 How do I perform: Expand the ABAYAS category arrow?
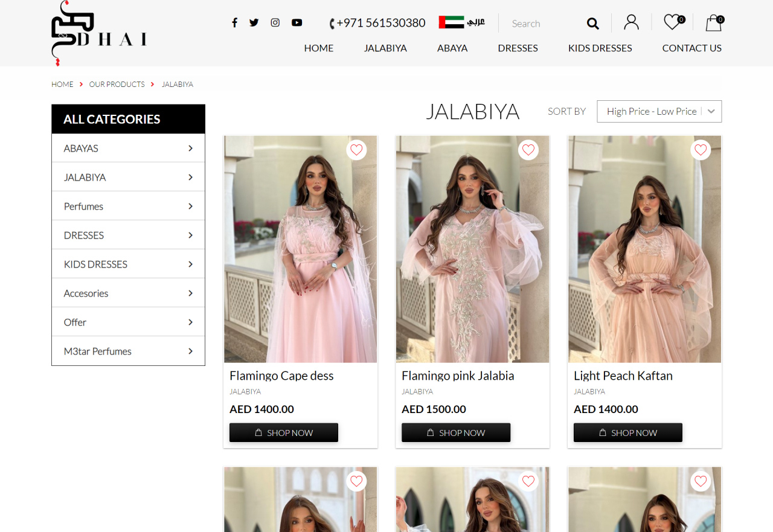point(190,148)
